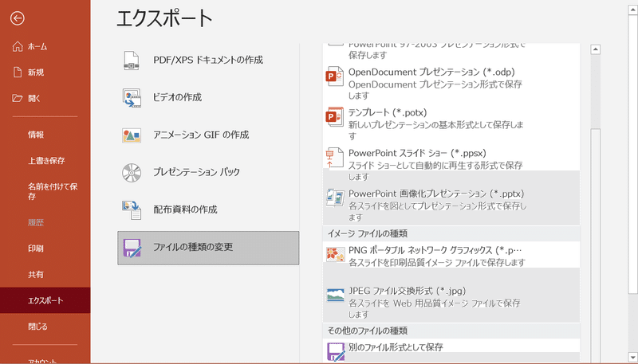Click the back arrow icon
This screenshot has width=638, height=364.
tap(18, 18)
